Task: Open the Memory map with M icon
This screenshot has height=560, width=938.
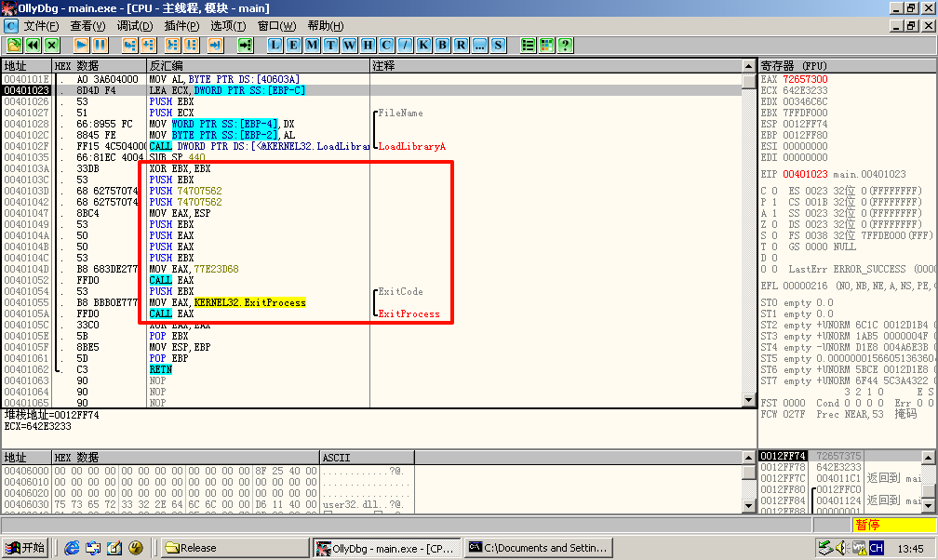Action: [312, 45]
